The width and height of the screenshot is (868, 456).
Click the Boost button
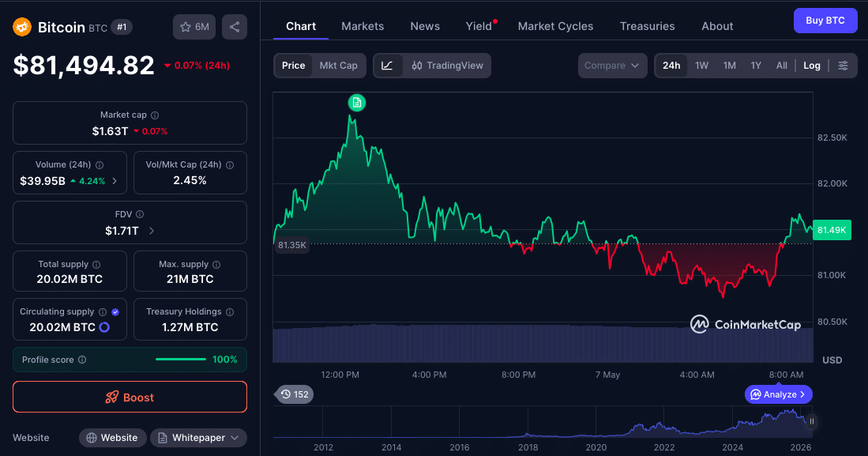[x=130, y=397]
